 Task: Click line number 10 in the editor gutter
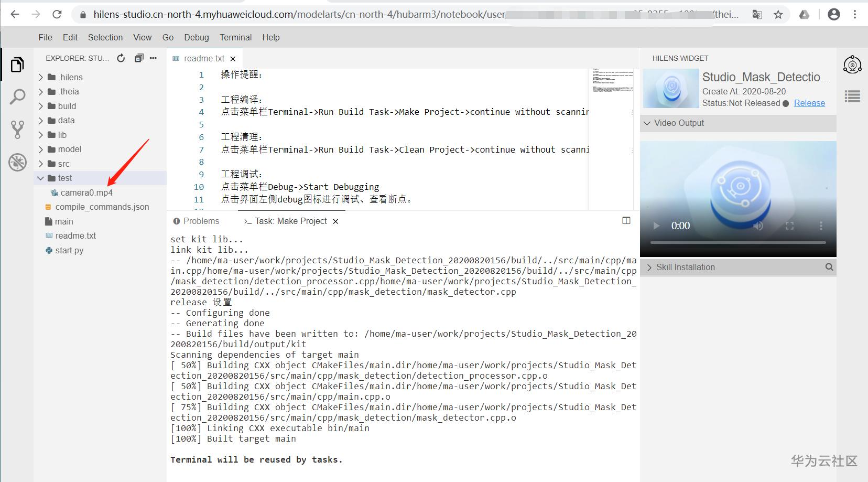[199, 187]
